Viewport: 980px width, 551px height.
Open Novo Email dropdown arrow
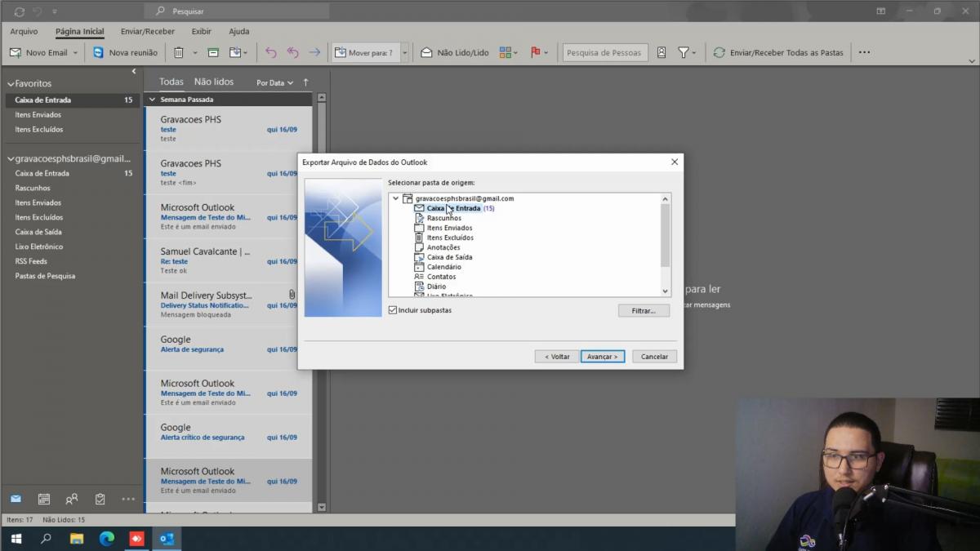pos(75,52)
